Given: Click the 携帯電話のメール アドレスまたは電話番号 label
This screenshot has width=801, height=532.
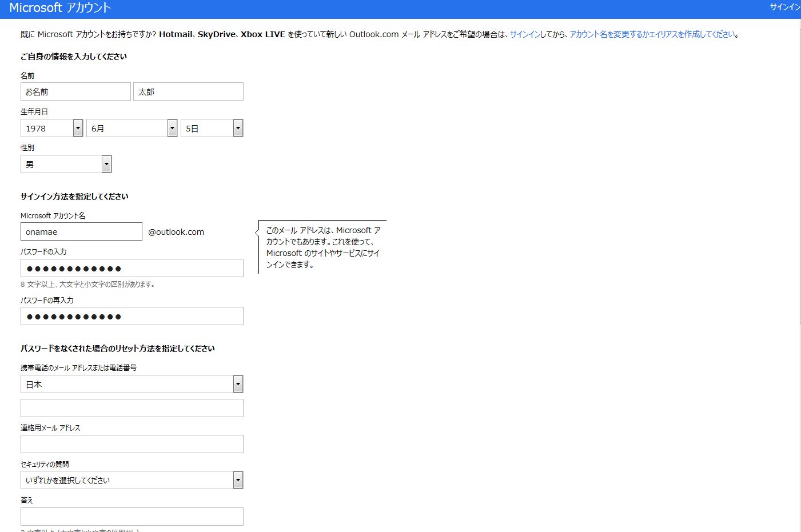Looking at the screenshot, I should (x=78, y=367).
